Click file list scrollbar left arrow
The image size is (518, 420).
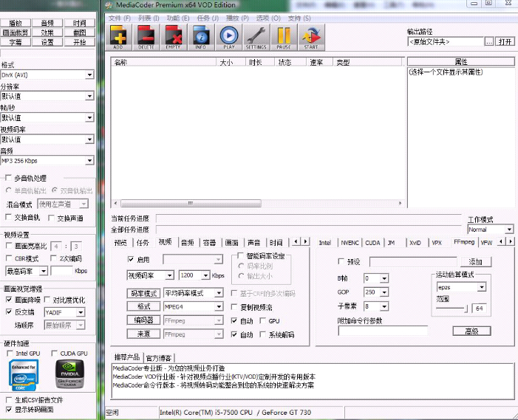pos(115,203)
